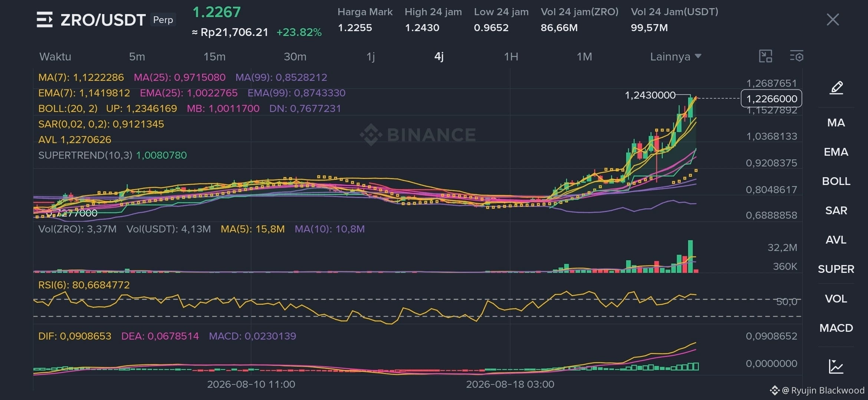
Task: Toggle the AVL indicator
Action: pos(836,240)
